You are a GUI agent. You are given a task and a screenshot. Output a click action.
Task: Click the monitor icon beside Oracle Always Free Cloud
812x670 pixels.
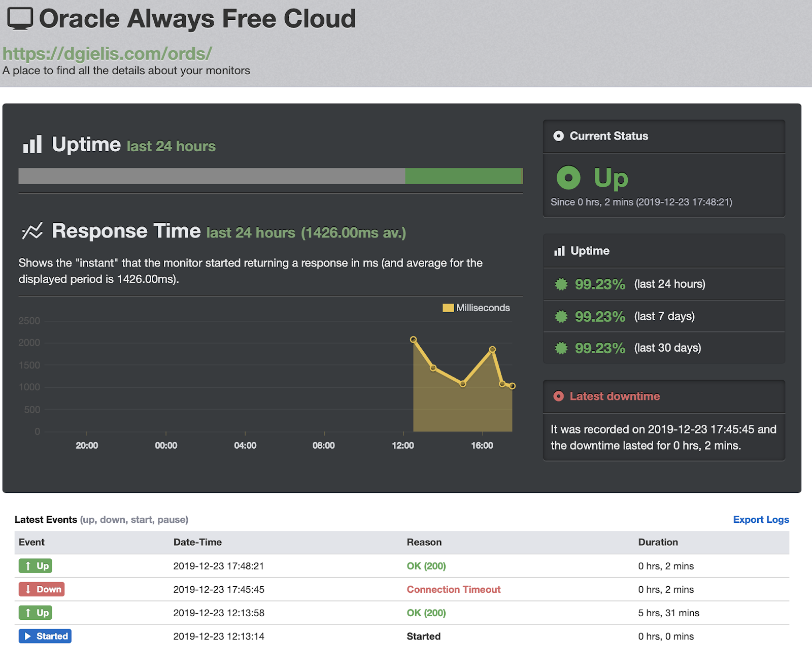(x=20, y=19)
